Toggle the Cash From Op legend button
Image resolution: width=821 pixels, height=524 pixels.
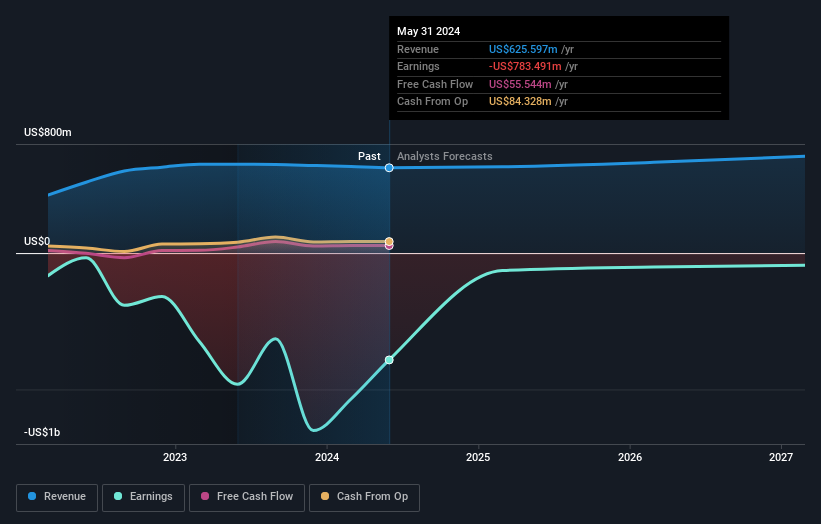click(x=364, y=497)
